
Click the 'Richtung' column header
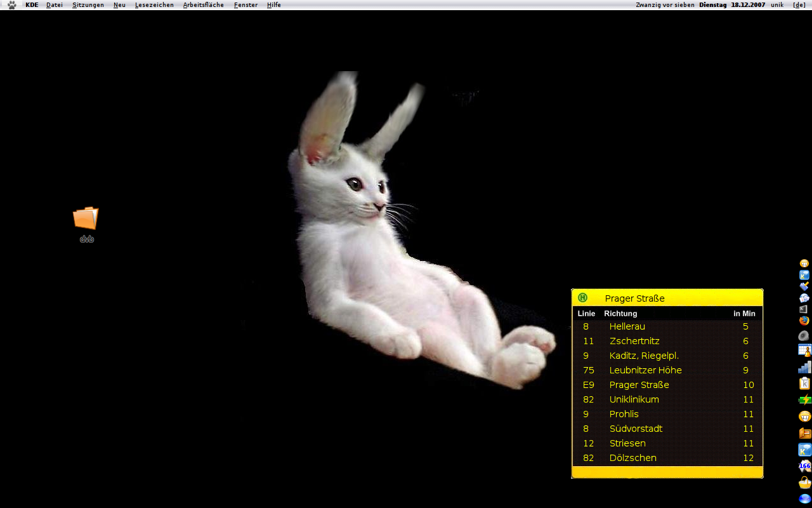(x=620, y=313)
